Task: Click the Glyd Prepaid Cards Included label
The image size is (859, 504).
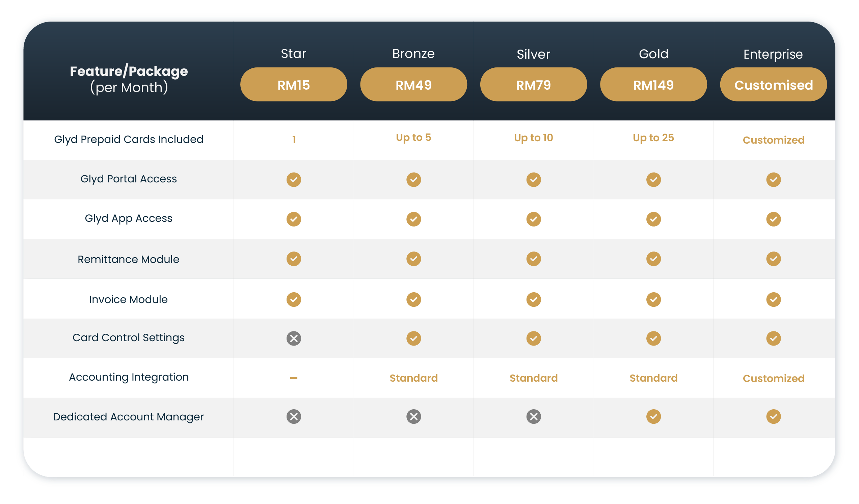Action: (x=129, y=139)
